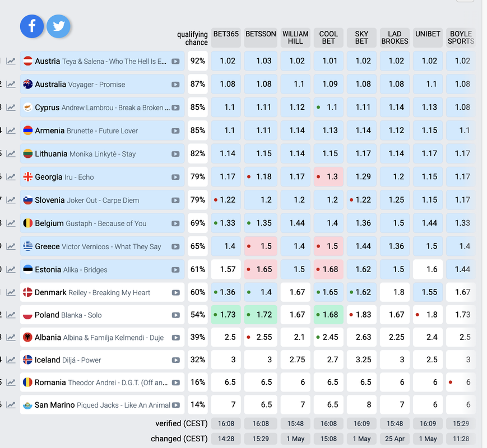Screen dimensions: 487x448
Task: Click Romania's 16% qualifying chance
Action: coord(198,382)
